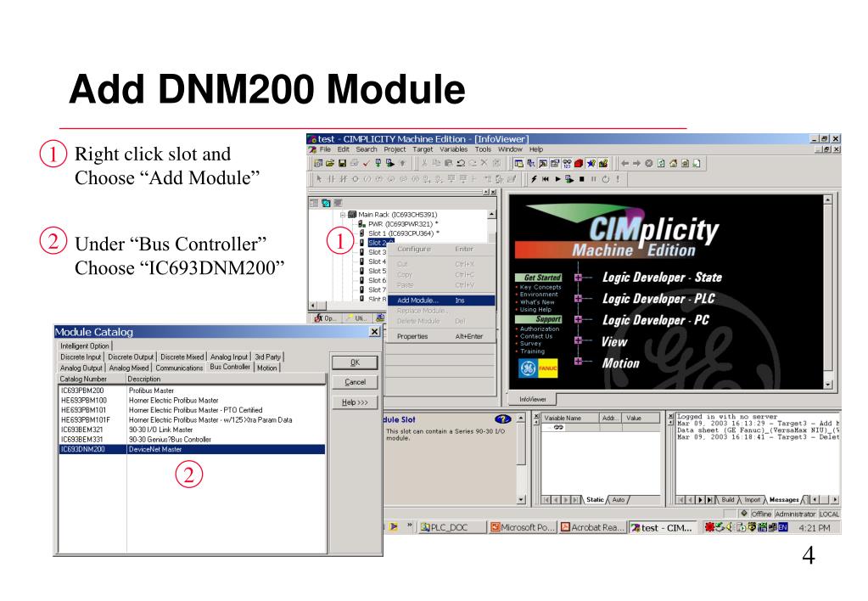868x601 pixels.
Task: Open the Key Concepts link
Action: coord(540,287)
